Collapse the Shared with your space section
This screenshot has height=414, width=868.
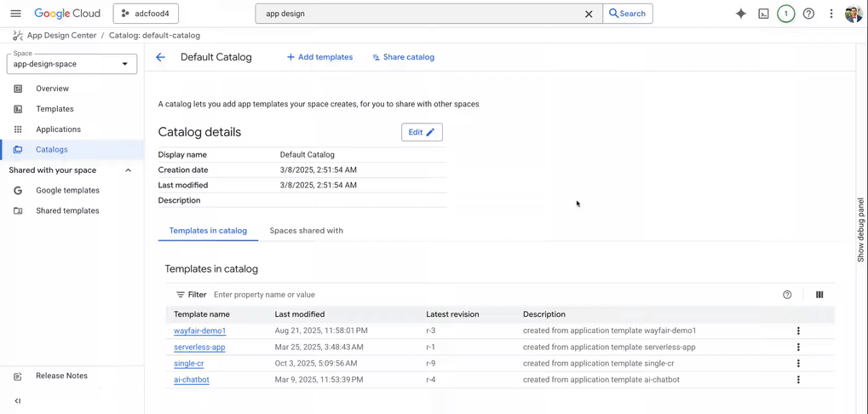tap(128, 170)
